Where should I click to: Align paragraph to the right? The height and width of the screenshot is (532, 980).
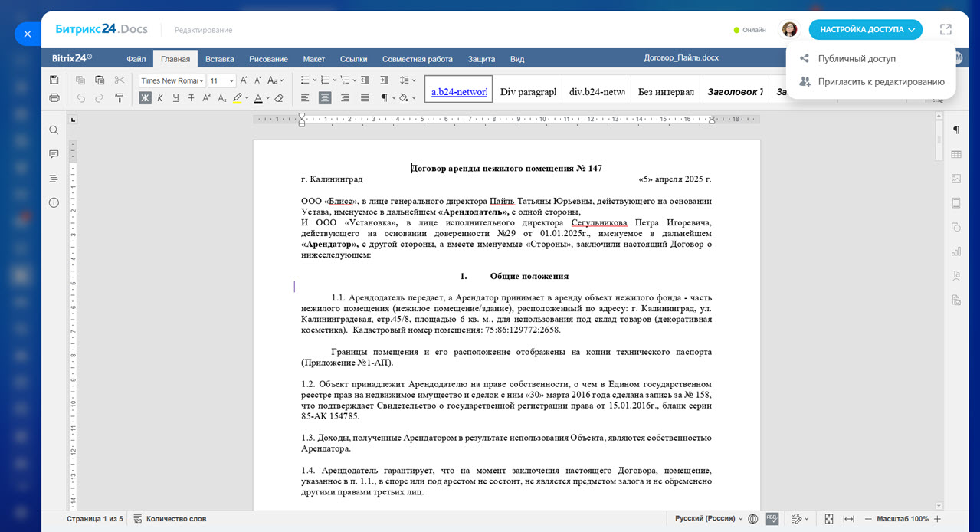coord(345,97)
